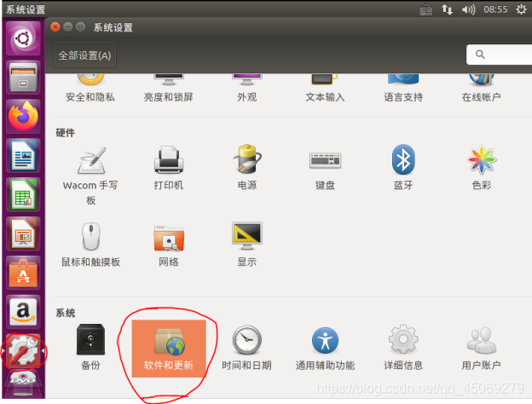Open Details (详细信息) settings
Viewport: 532px width, 404px height.
point(403,348)
